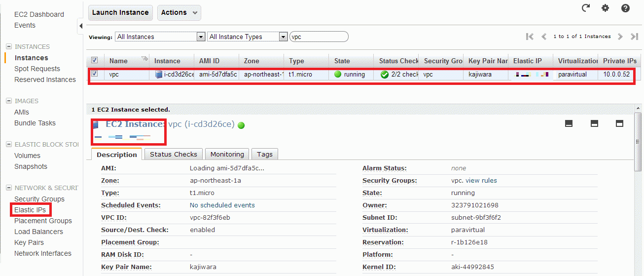The image size is (644, 276).
Task: Sort by the Elastic IP column header
Action: coord(528,61)
